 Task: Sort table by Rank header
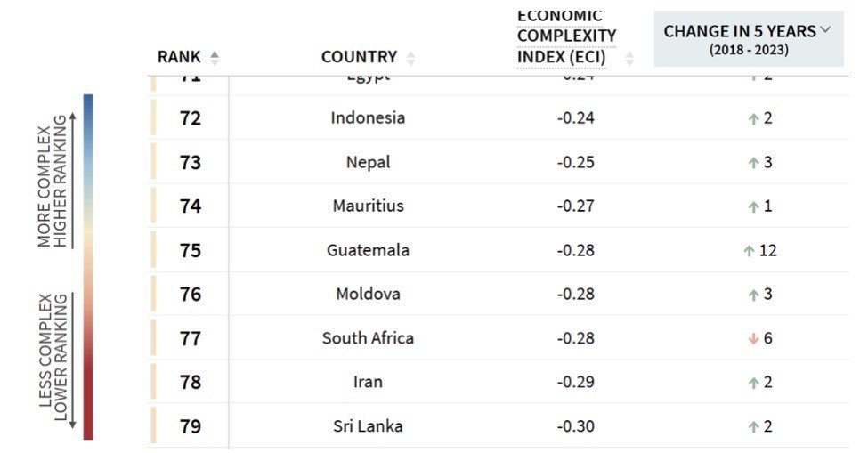(179, 57)
